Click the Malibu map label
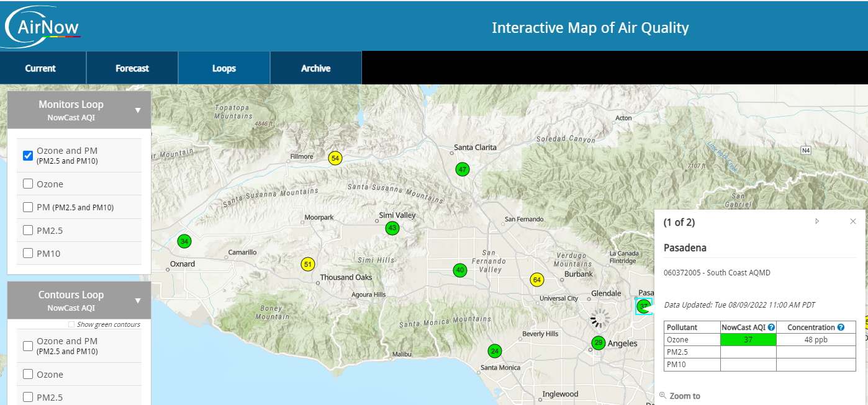 [402, 354]
